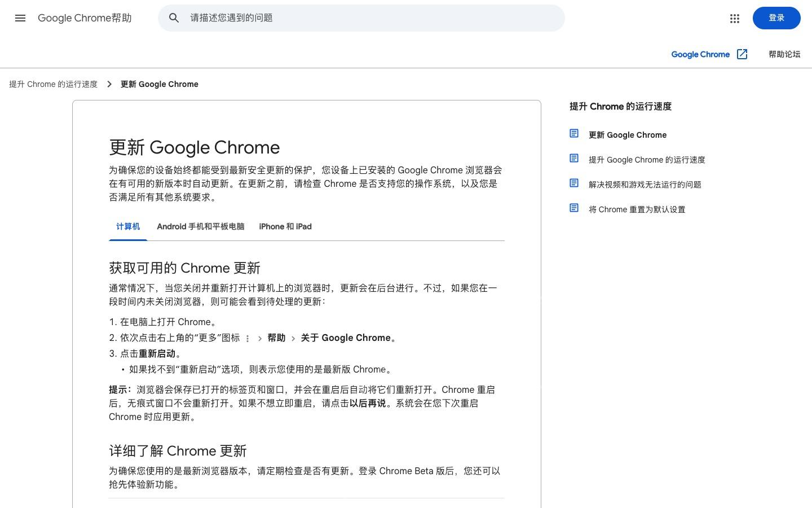
Task: Select the 计算机 tab
Action: (x=128, y=227)
